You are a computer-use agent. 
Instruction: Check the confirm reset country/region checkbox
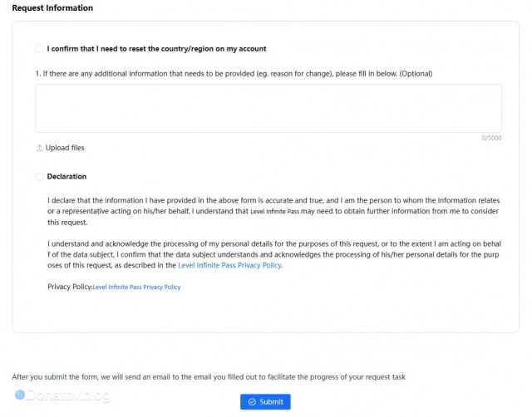click(39, 49)
